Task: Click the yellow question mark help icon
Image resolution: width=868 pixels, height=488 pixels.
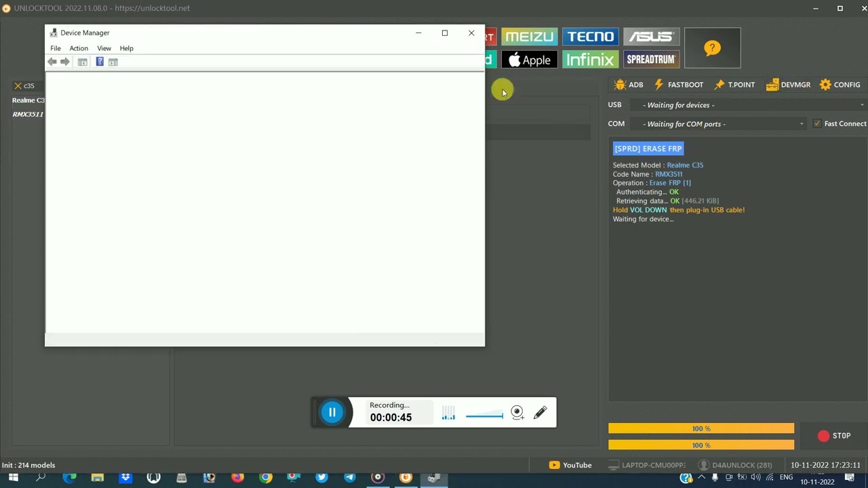Action: pos(712,48)
